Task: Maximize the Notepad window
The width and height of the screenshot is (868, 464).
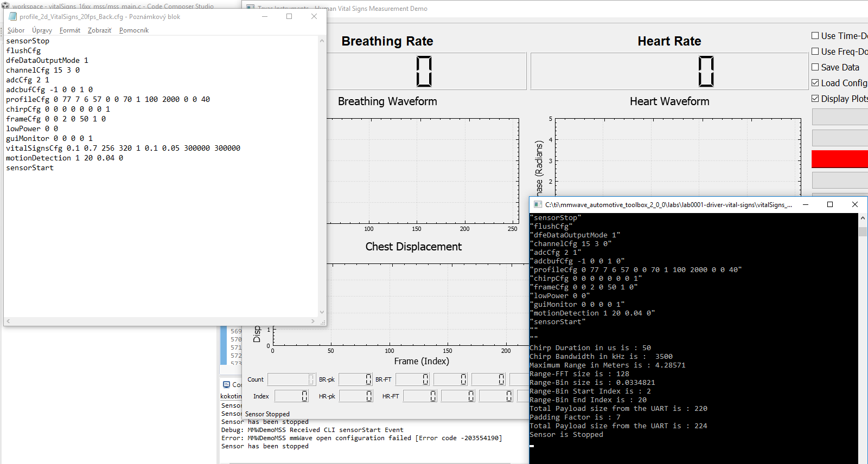Action: click(289, 16)
